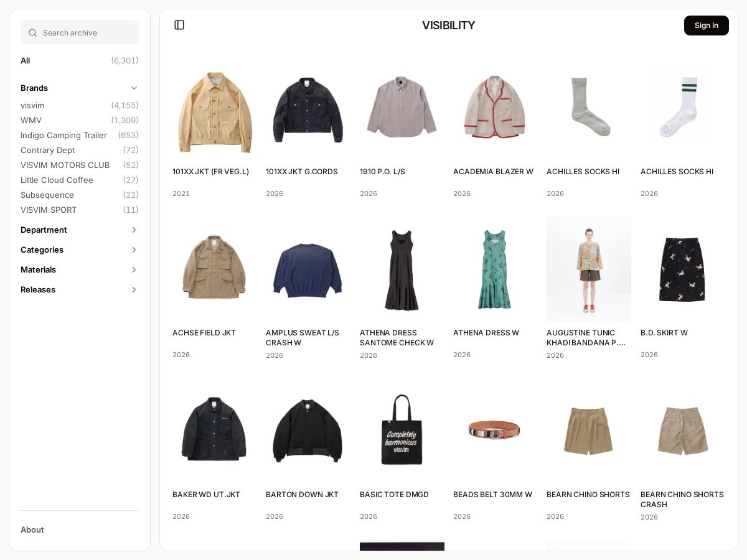Open the VISIBILITY home title
747x560 pixels.
448,26
